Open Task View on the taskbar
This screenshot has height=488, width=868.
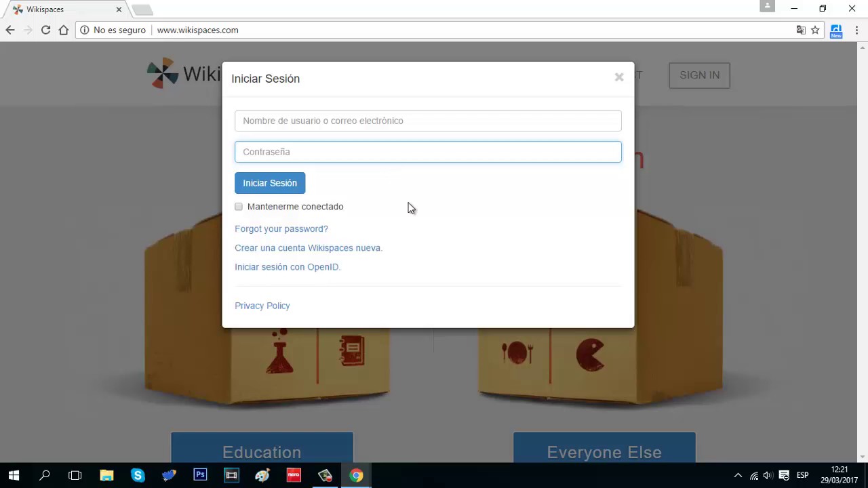(75, 475)
